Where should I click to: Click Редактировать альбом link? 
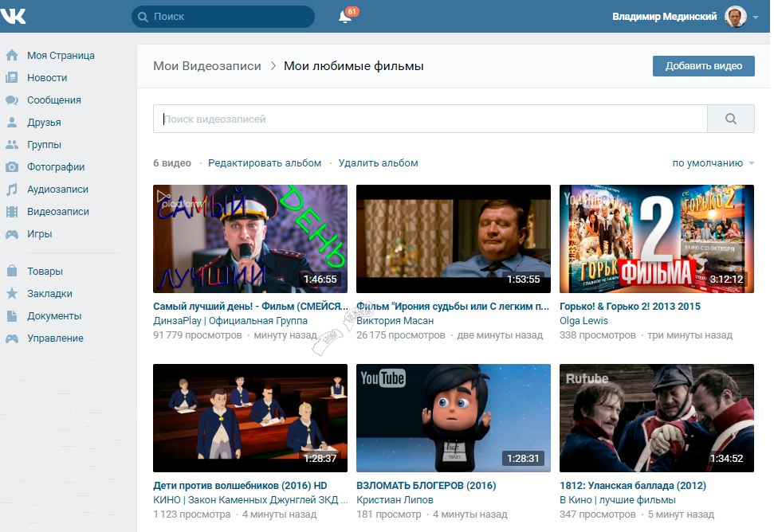(265, 162)
